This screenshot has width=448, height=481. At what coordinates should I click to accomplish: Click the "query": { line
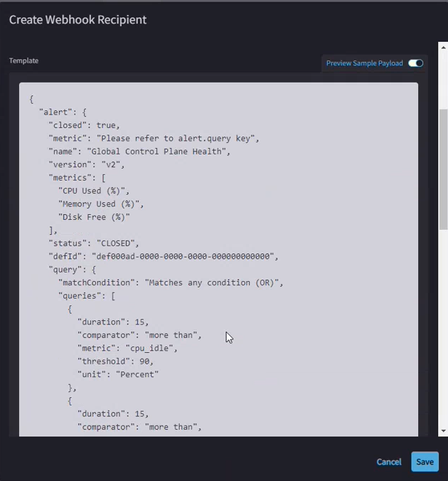pyautogui.click(x=73, y=270)
